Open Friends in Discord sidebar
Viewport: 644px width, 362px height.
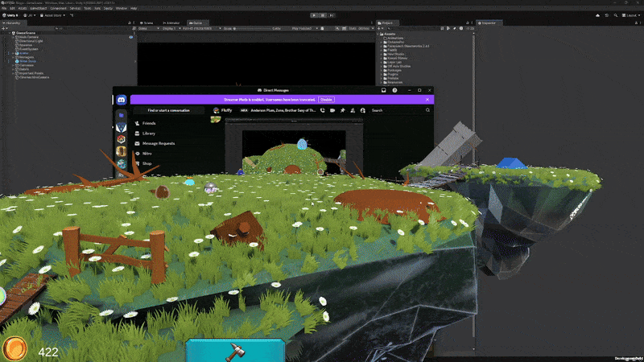[x=148, y=123]
